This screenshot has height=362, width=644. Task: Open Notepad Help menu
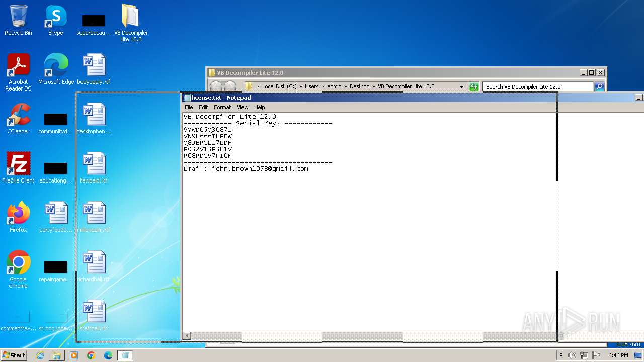(259, 107)
